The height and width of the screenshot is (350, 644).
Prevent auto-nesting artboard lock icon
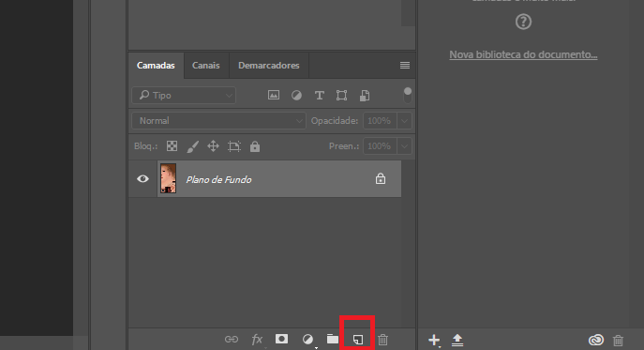point(234,146)
